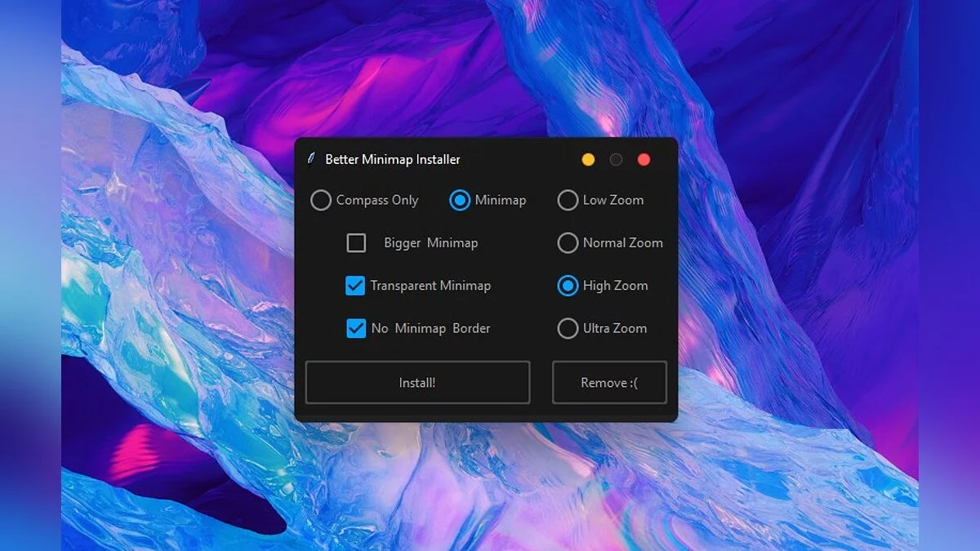Click the Remove :( button
The height and width of the screenshot is (551, 980).
pyautogui.click(x=609, y=382)
